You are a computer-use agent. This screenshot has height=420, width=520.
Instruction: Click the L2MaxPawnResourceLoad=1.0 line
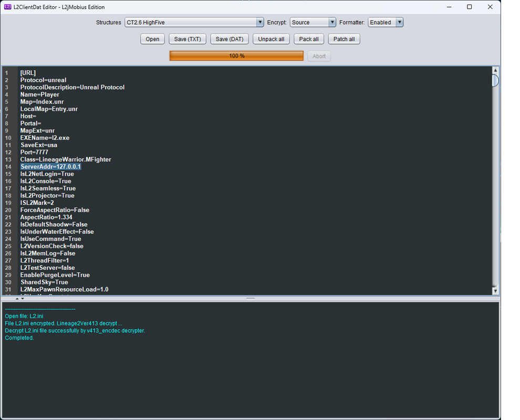click(x=64, y=290)
